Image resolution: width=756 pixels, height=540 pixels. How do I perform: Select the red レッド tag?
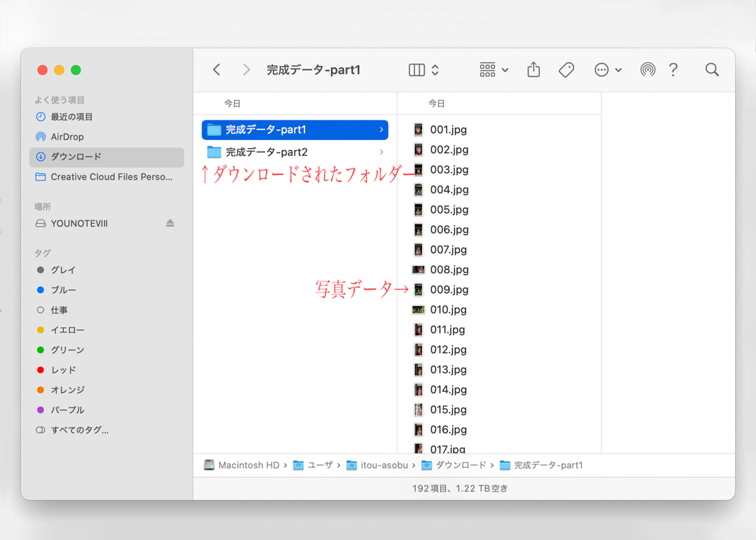(63, 370)
